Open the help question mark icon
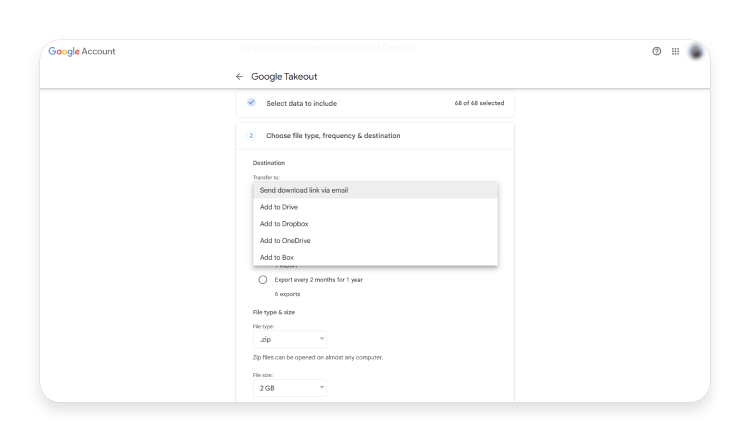The height and width of the screenshot is (443, 751). [x=657, y=51]
